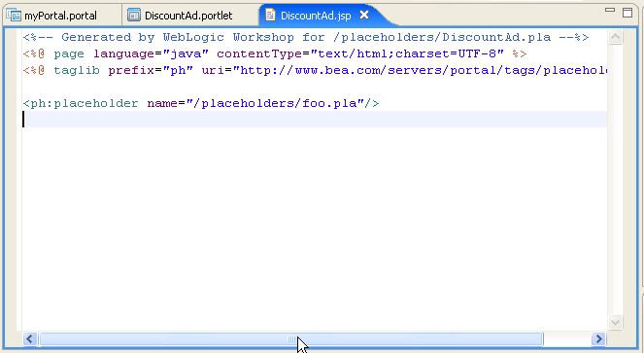Screen dimensions: 644x353
Task: Close the DiscountAd.jsp editor tab
Action: 364,15
